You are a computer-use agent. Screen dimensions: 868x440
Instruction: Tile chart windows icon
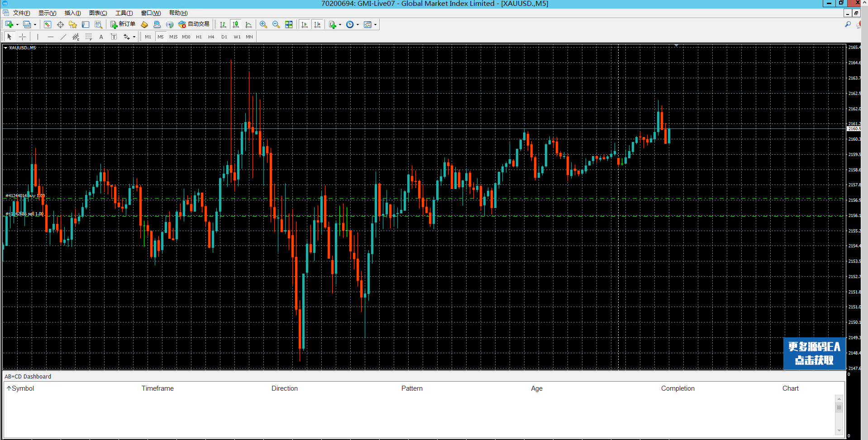(x=289, y=24)
